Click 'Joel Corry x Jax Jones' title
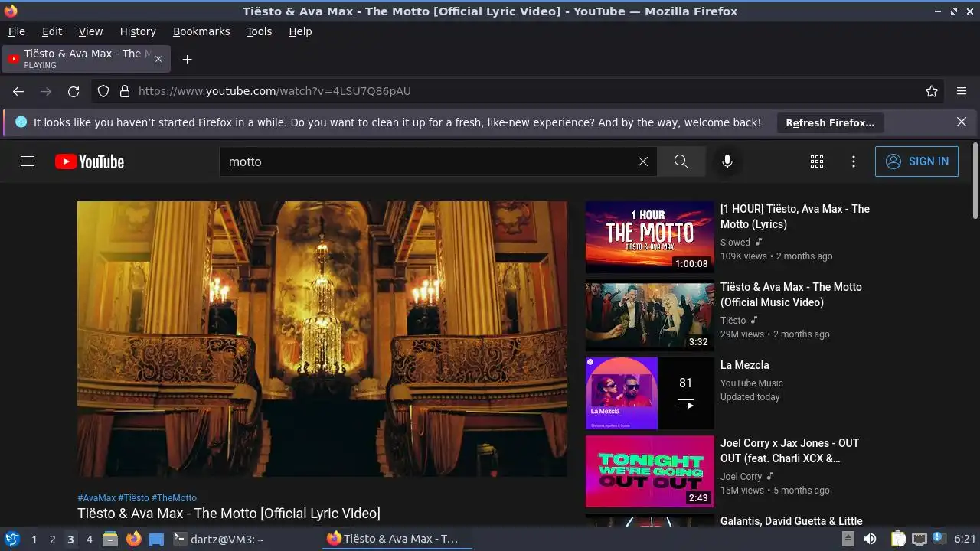Viewport: 980px width, 551px height. coord(789,451)
